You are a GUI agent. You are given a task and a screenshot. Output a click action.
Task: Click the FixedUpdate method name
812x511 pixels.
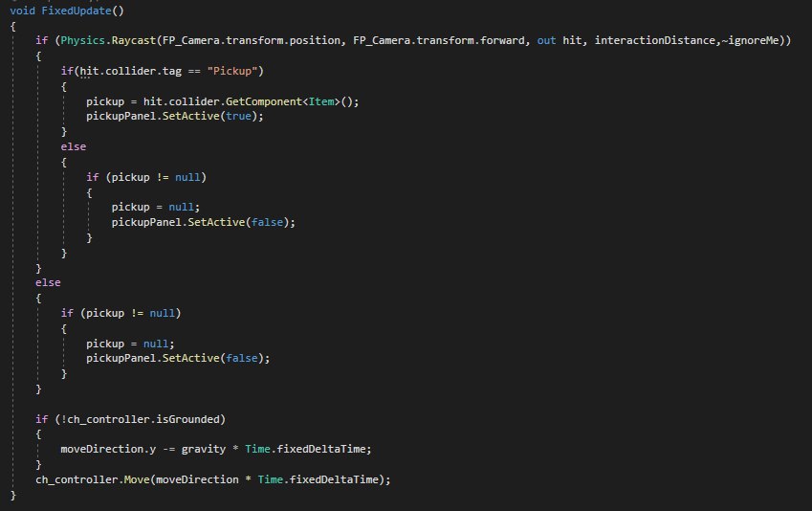tap(77, 11)
